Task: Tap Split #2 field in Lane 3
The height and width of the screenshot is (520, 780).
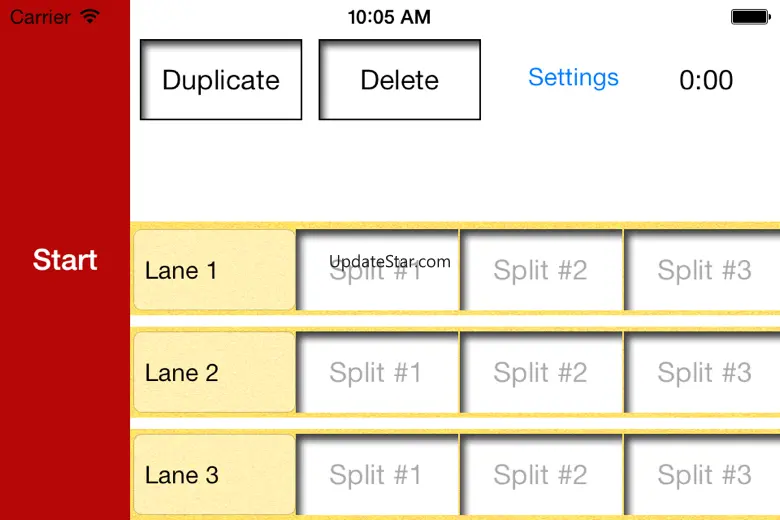Action: [x=541, y=475]
